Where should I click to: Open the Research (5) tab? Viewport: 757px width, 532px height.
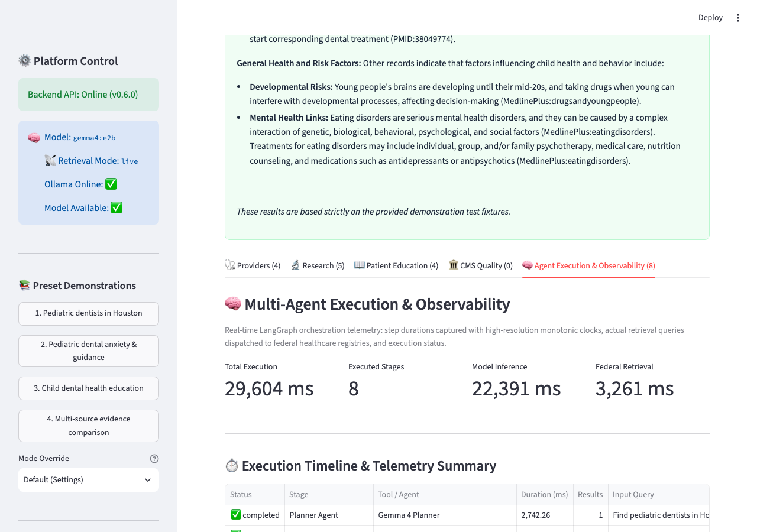tap(318, 265)
